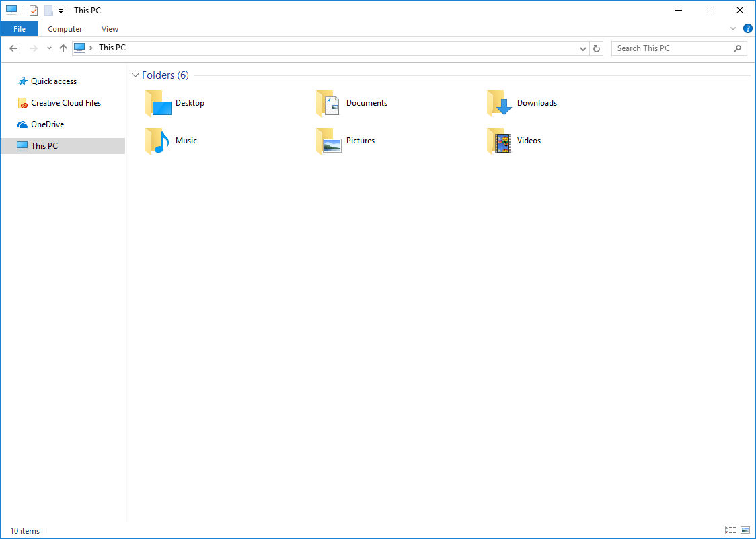This screenshot has width=756, height=539.
Task: Open the Downloads folder icon
Action: [500, 104]
